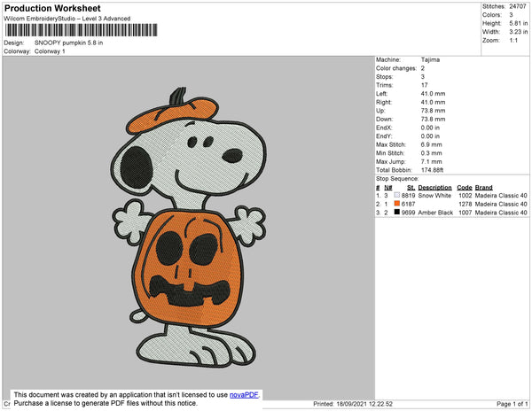Click the height value 5.81 in
Image resolution: width=532 pixels, height=411 pixels.
[x=519, y=23]
